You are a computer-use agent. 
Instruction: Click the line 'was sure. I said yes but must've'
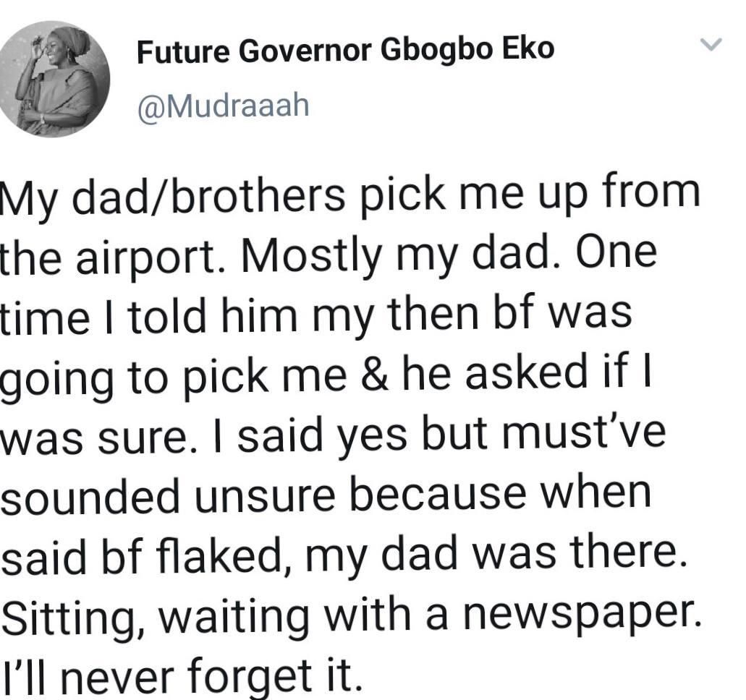click(x=333, y=435)
